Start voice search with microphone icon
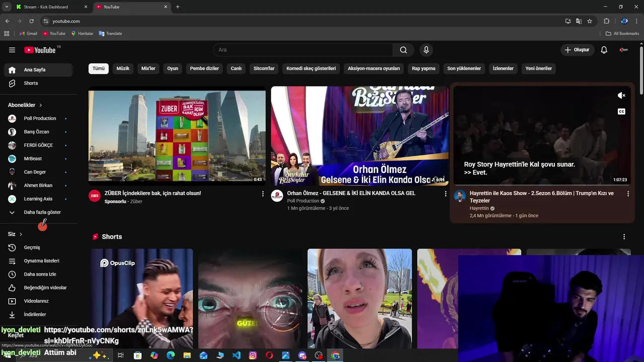The width and height of the screenshot is (644, 362). click(426, 50)
